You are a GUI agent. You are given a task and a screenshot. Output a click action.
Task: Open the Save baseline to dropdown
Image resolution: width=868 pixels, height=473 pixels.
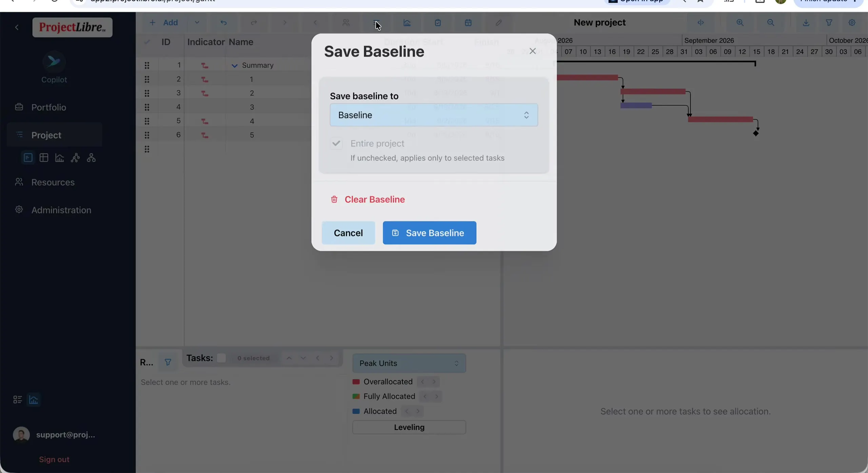click(434, 115)
